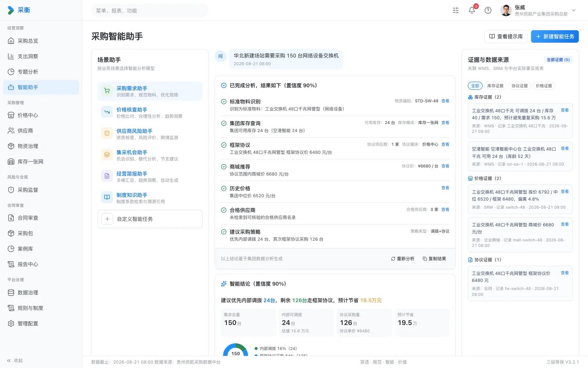The height and width of the screenshot is (368, 588).
Task: Select the 经营简报助手 document icon
Action: pos(107,177)
